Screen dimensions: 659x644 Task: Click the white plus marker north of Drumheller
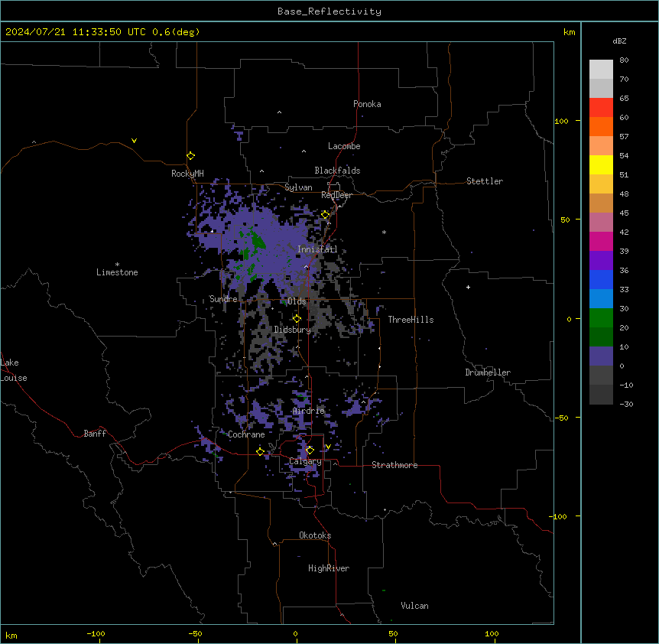click(x=468, y=287)
